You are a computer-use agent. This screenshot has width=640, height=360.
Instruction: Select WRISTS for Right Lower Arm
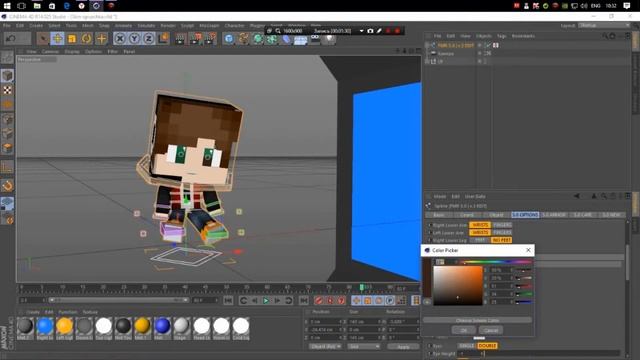pyautogui.click(x=480, y=225)
